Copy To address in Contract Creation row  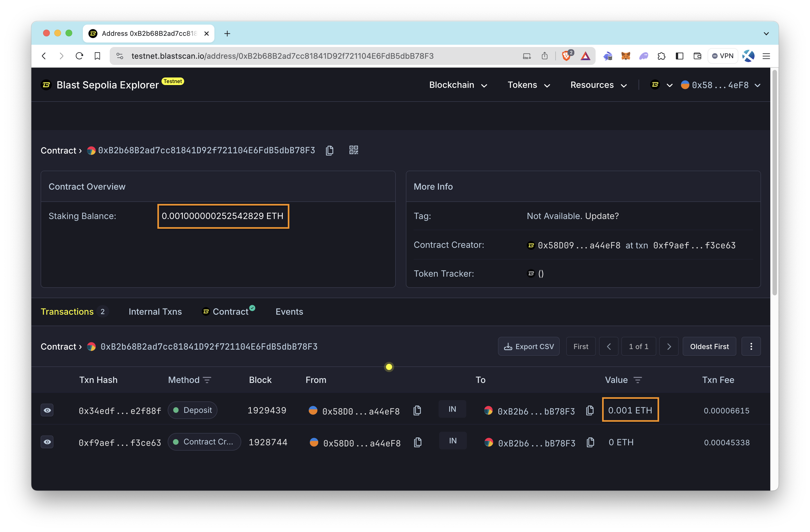tap(591, 442)
